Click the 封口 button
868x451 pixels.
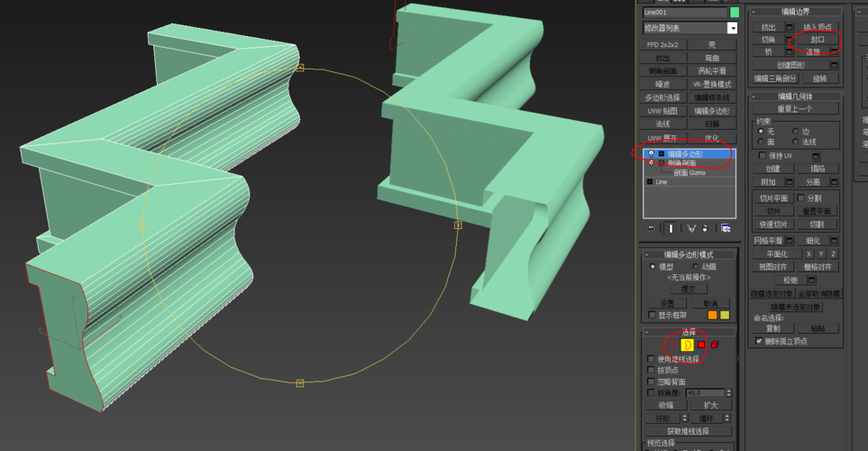pos(818,40)
